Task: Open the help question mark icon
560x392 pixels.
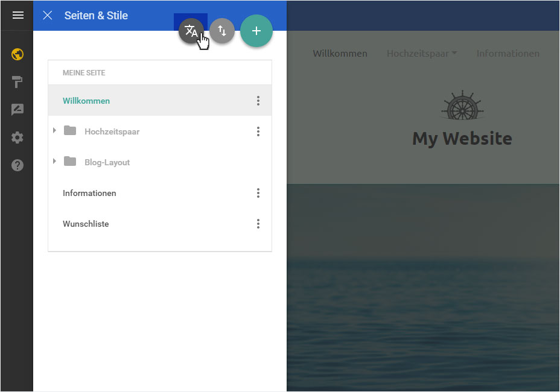Action: click(x=17, y=165)
